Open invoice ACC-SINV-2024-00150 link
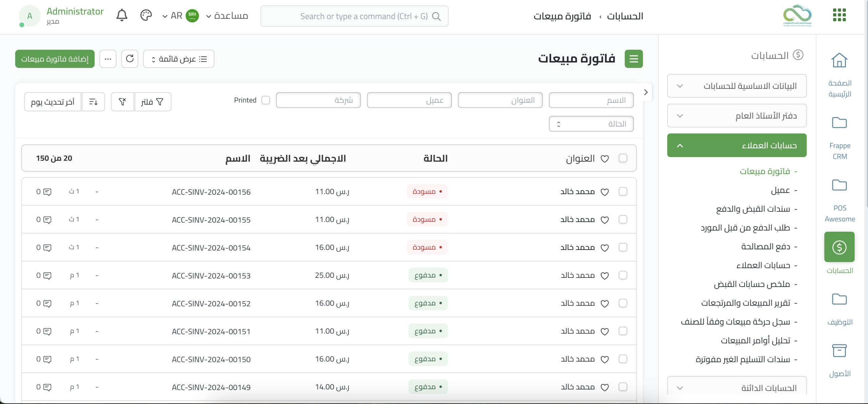The image size is (868, 404). [211, 359]
